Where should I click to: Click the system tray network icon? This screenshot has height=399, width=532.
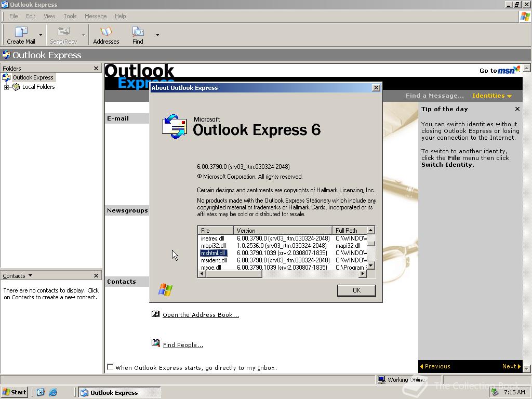click(x=495, y=392)
